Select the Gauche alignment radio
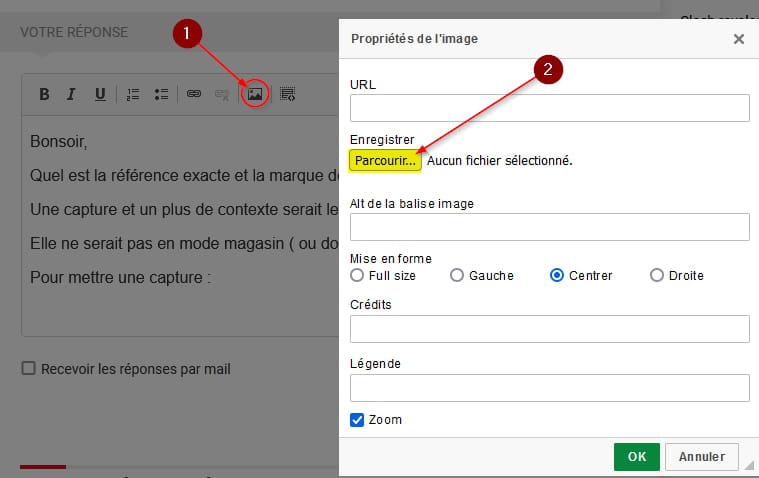Image resolution: width=759 pixels, height=478 pixels. click(x=456, y=275)
